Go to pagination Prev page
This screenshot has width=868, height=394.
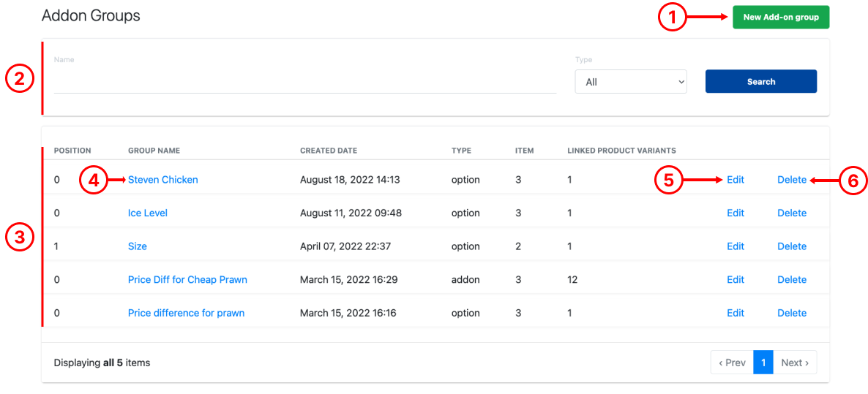tap(732, 363)
